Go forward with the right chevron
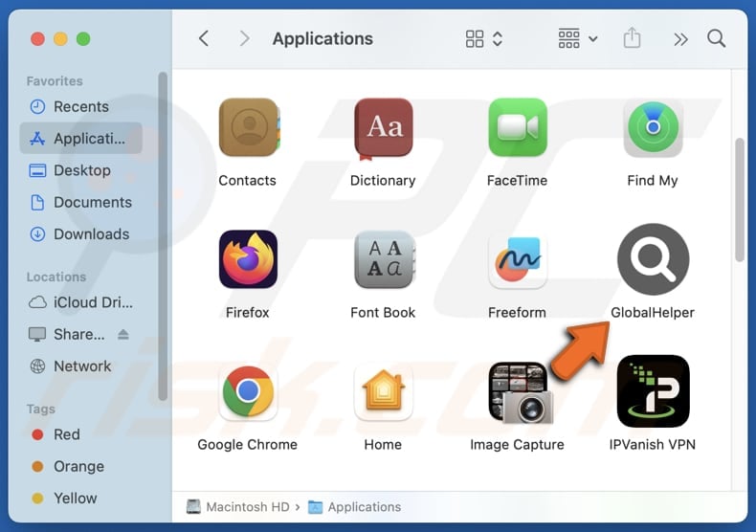756x532 pixels. coord(244,38)
